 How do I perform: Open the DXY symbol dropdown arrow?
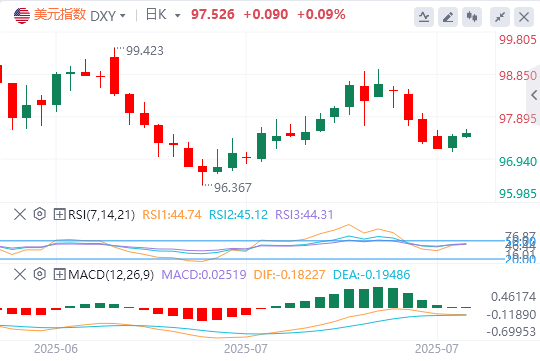[122, 16]
